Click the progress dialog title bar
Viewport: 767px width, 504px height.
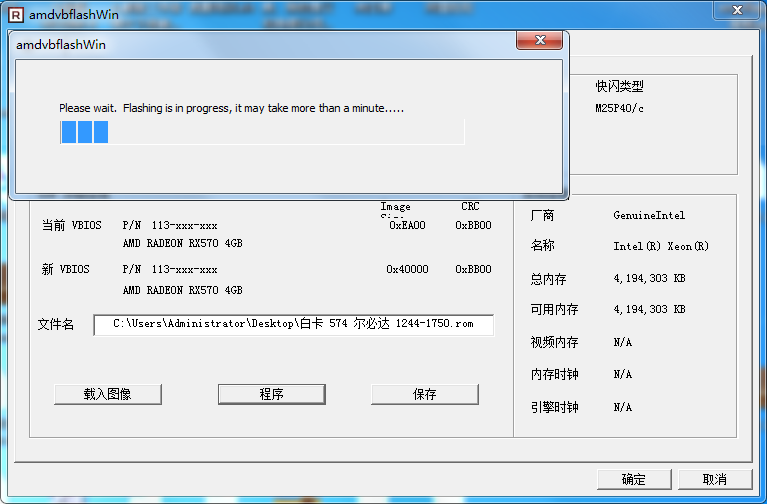260,44
